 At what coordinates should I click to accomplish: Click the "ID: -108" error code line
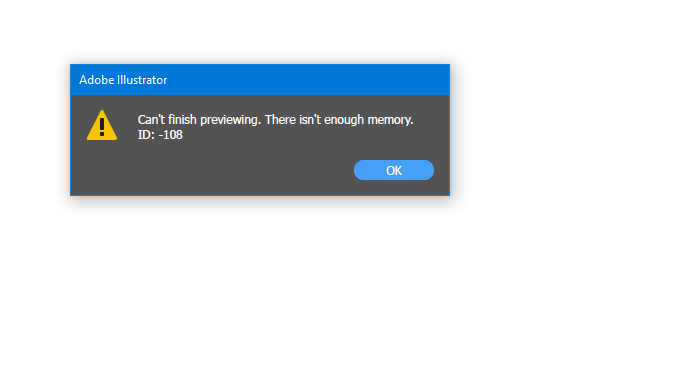[x=160, y=135]
